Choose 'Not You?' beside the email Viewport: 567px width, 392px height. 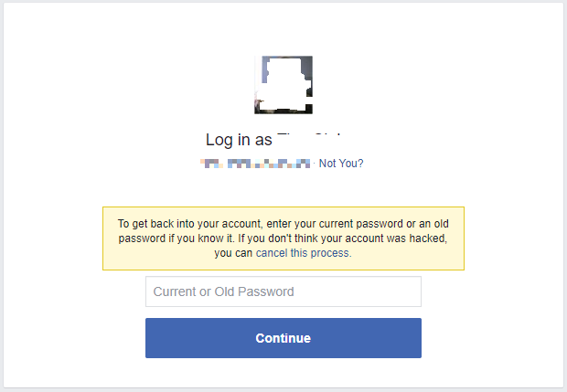click(x=341, y=164)
